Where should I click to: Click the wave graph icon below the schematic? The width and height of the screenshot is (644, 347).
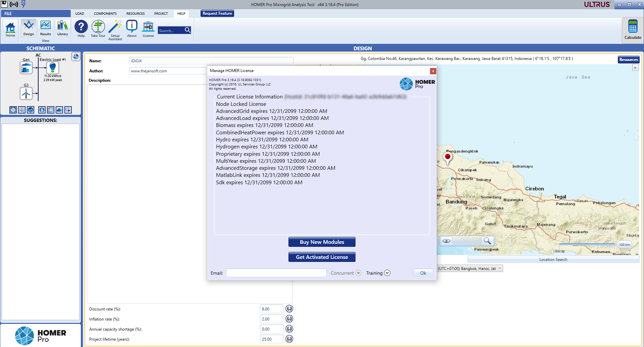click(31, 110)
